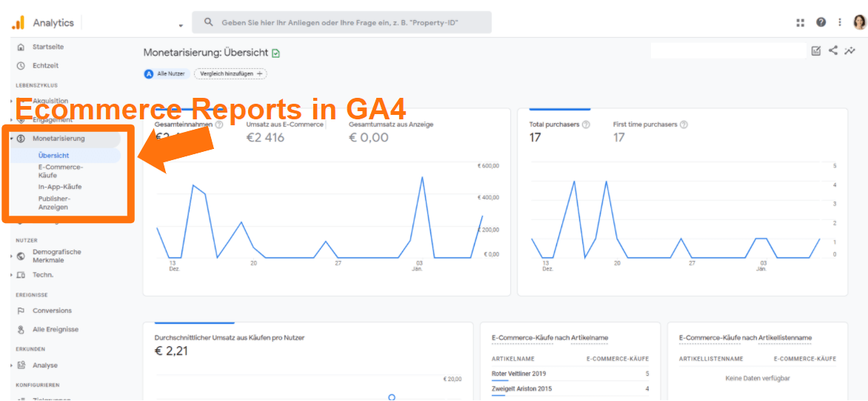Collapse the Monetarisierung section arrow
Viewport: 868px width, 401px height.
click(x=12, y=139)
